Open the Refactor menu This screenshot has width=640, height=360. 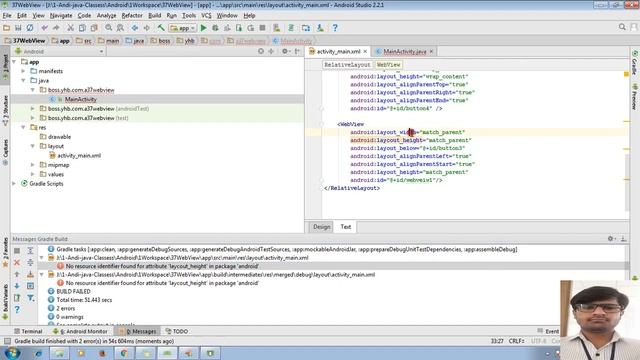(x=132, y=16)
